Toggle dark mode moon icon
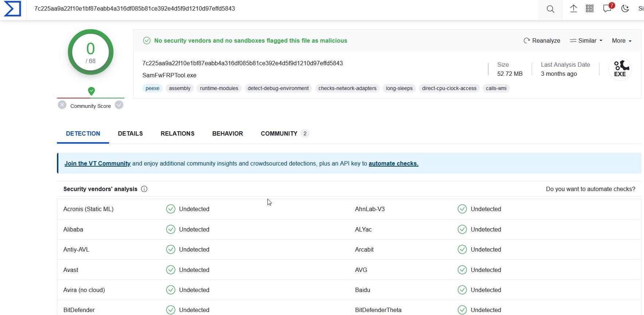This screenshot has width=644, height=315. (625, 9)
